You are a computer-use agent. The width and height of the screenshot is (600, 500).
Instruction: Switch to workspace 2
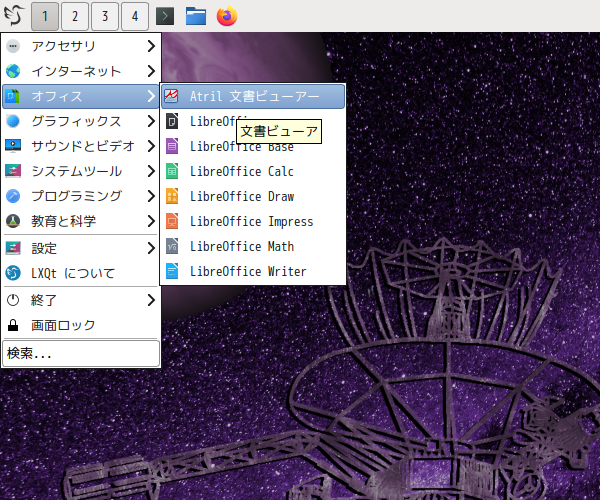(75, 16)
